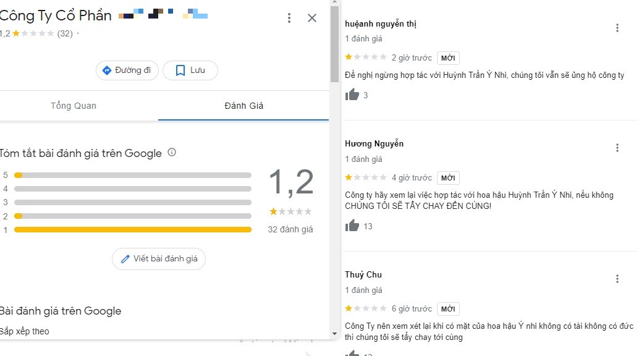Click the 1-star rating distribution bar
644x356 pixels.
(x=132, y=229)
